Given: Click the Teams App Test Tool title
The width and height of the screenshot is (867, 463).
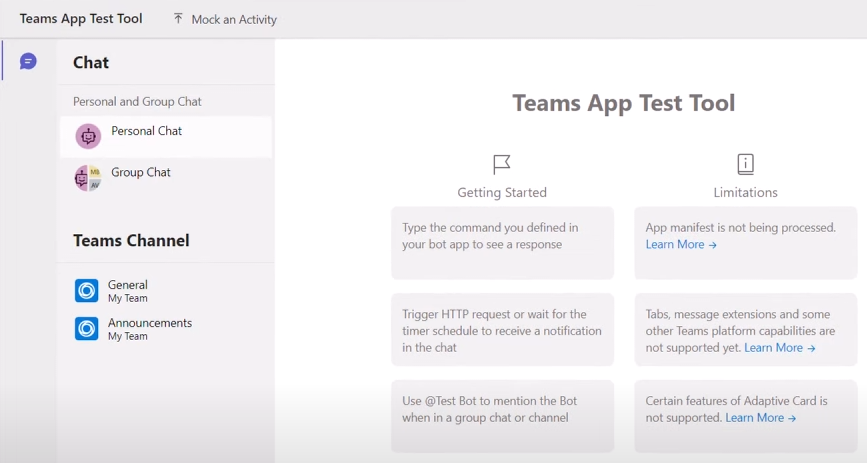Looking at the screenshot, I should 81,18.
